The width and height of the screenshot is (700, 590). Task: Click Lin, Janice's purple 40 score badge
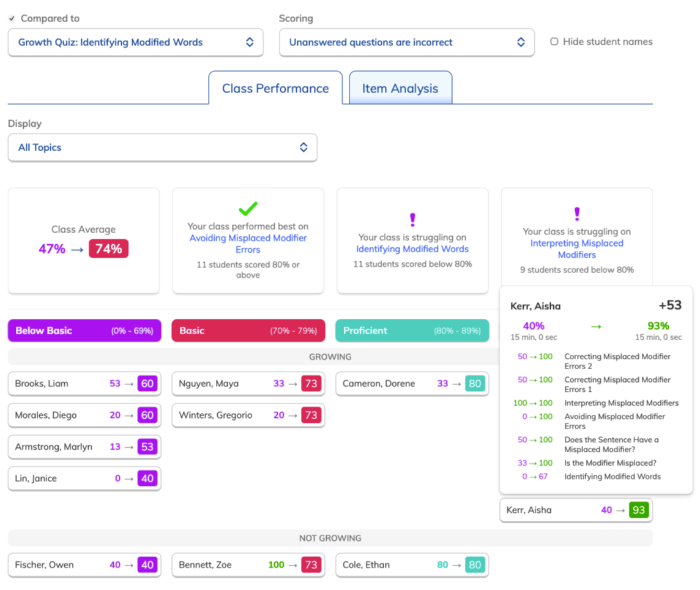click(147, 479)
